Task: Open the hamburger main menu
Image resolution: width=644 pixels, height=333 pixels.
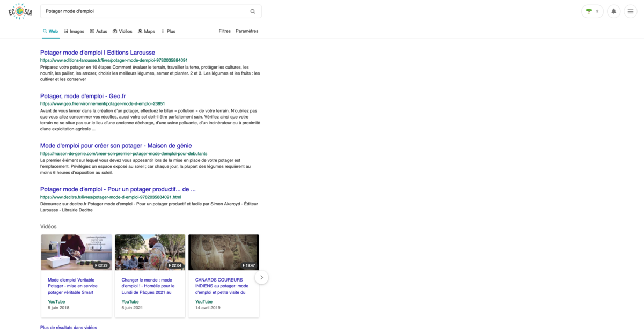Action: [x=631, y=11]
